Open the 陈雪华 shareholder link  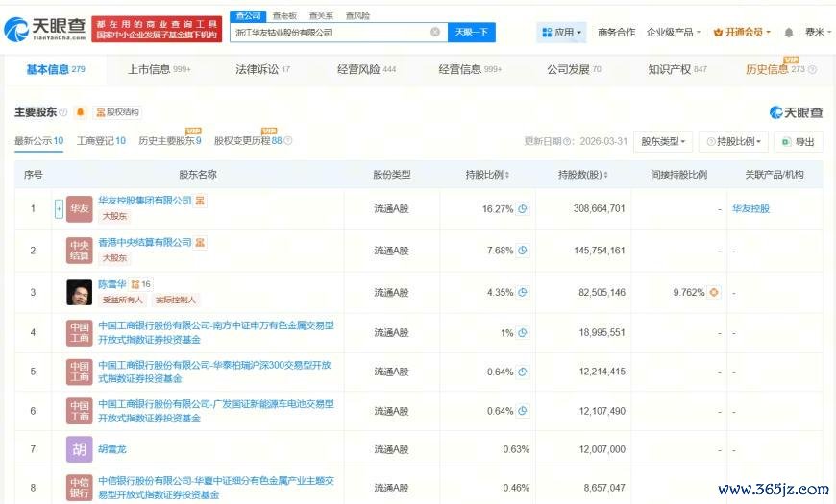[112, 284]
